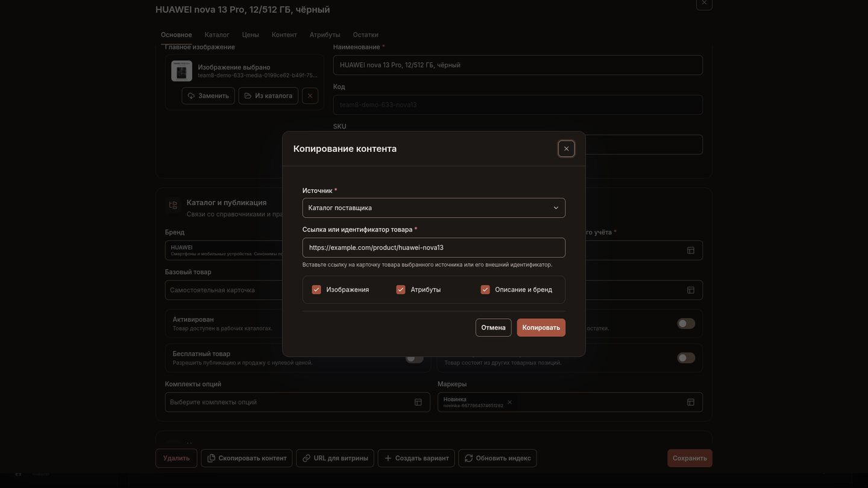Click the Скопировать контент button
The image size is (868, 488).
pos(247,458)
